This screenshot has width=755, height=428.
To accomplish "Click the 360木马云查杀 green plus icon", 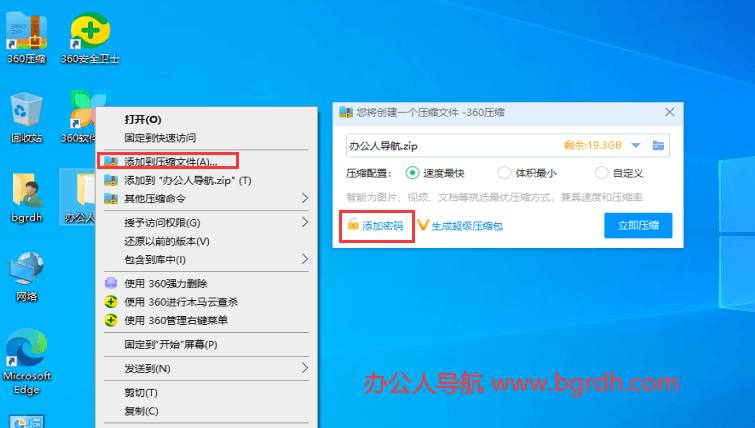I will (111, 302).
